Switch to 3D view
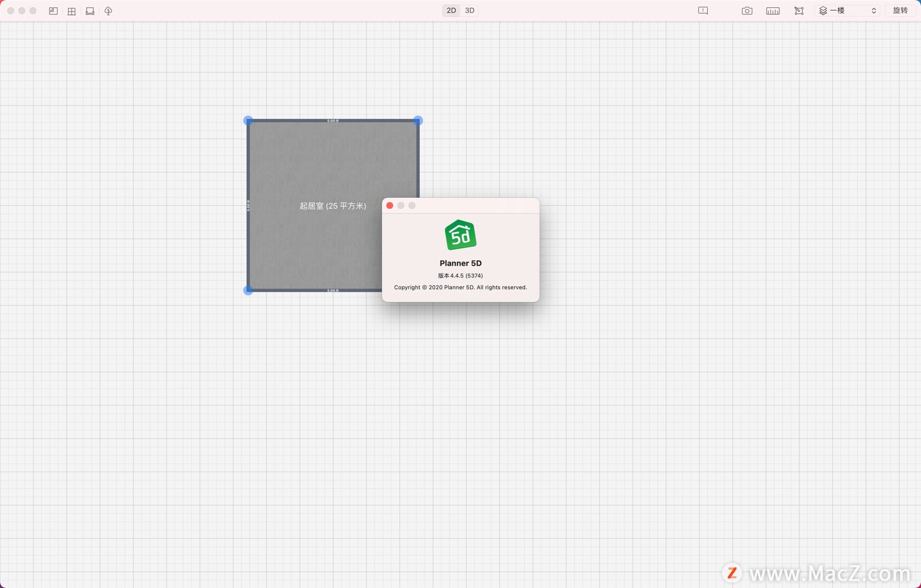 coord(470,11)
